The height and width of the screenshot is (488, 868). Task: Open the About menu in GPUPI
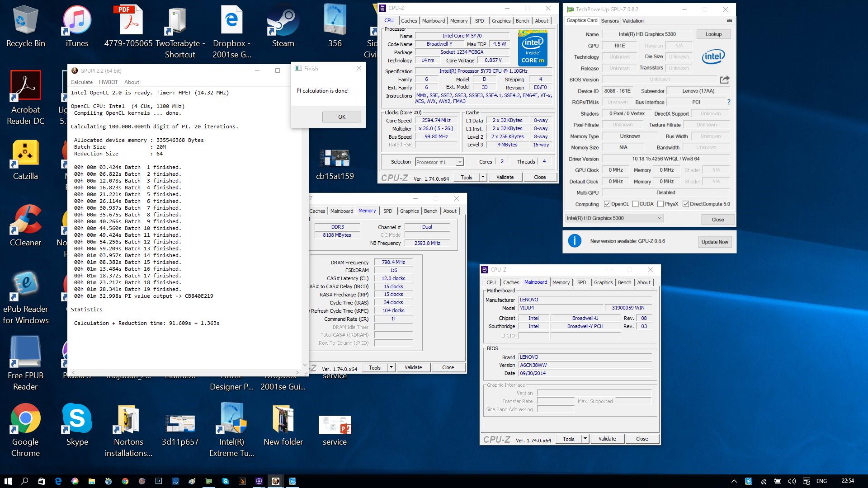click(132, 82)
